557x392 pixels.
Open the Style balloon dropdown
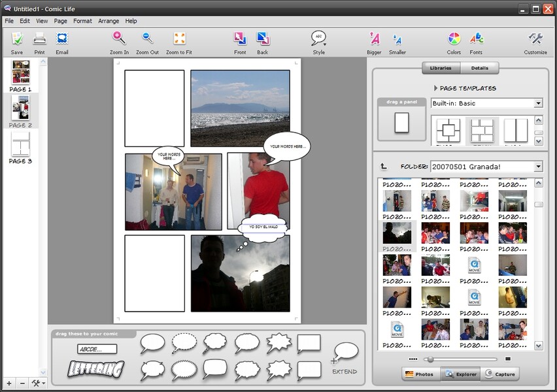(318, 38)
